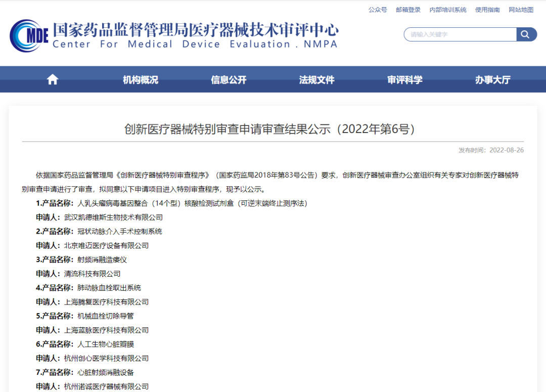
Task: Open the 网站地图 link
Action: coord(521,10)
